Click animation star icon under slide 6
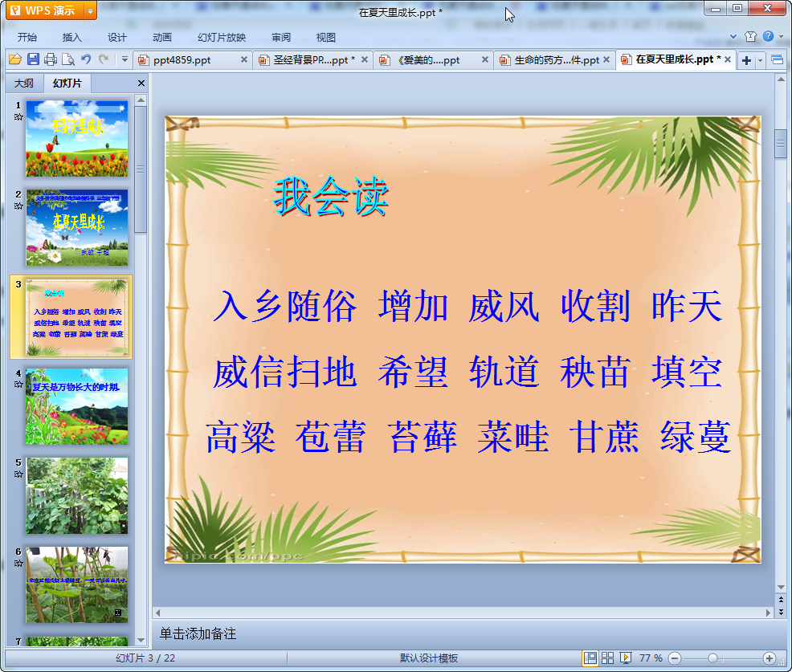792x672 pixels. 18,564
